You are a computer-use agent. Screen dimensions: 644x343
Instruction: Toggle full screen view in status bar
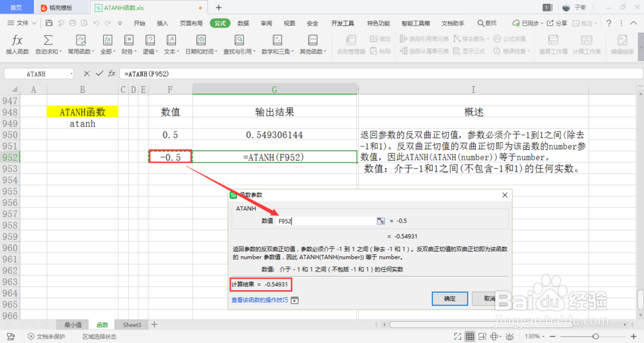pyautogui.click(x=457, y=337)
